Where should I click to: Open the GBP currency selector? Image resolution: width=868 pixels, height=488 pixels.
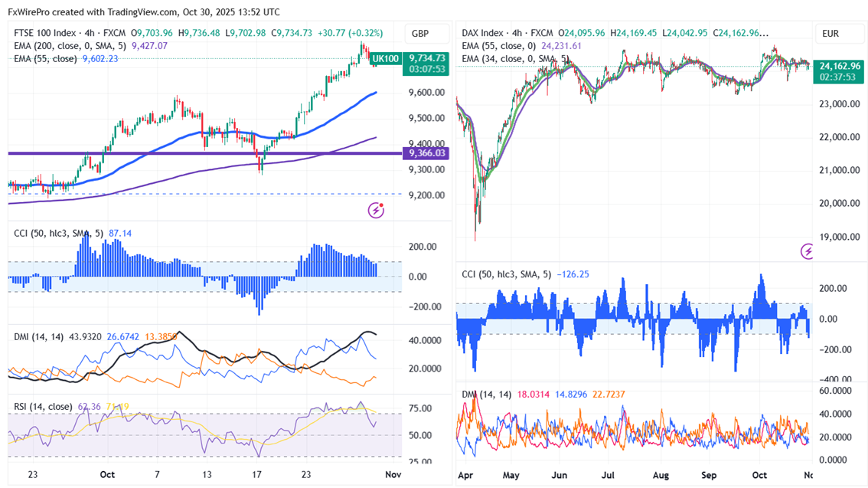click(420, 34)
